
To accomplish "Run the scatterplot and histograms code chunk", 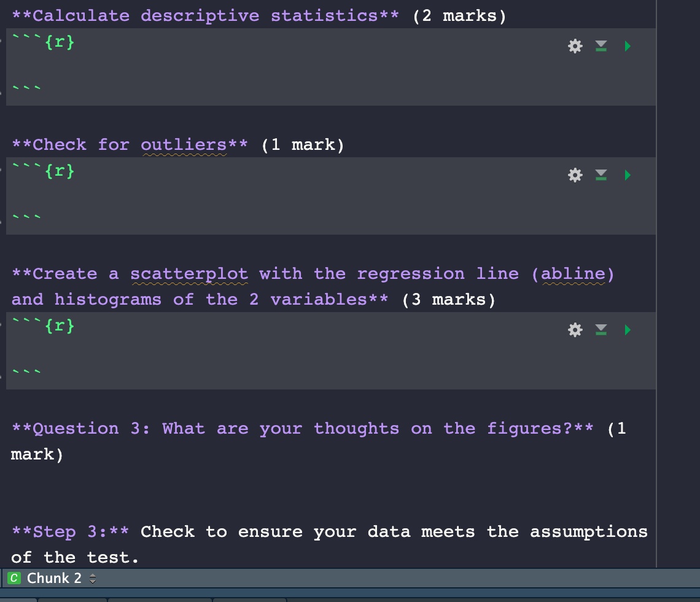I will (627, 330).
